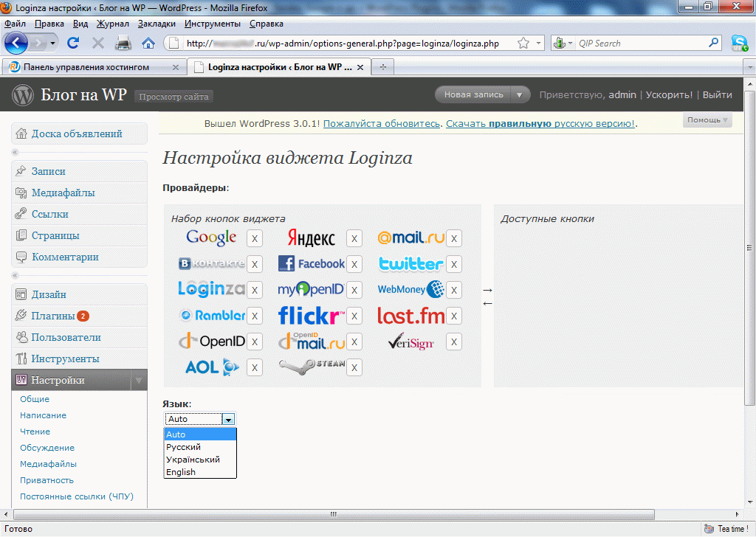The image size is (756, 537).
Task: Click the Twitter provider logo
Action: (x=410, y=263)
